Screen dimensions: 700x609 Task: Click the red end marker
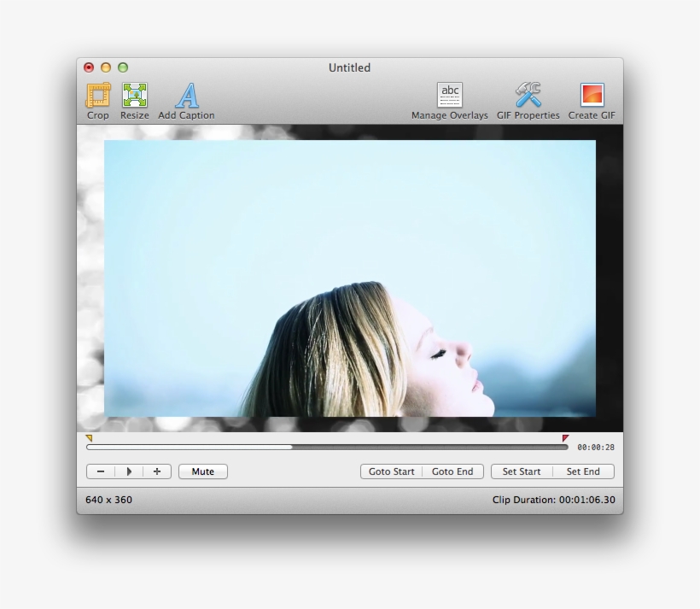pyautogui.click(x=565, y=437)
